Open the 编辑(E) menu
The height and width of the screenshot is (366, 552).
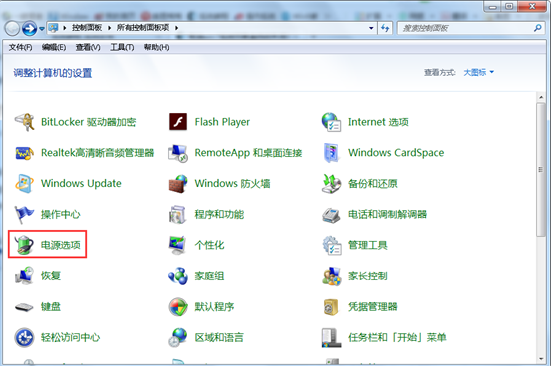54,47
